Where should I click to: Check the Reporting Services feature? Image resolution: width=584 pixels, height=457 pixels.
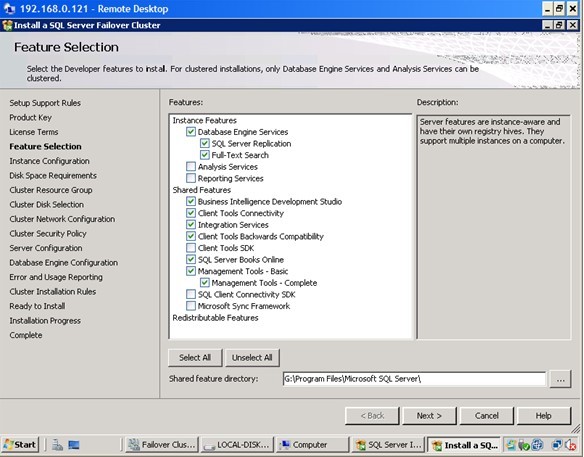pos(191,178)
